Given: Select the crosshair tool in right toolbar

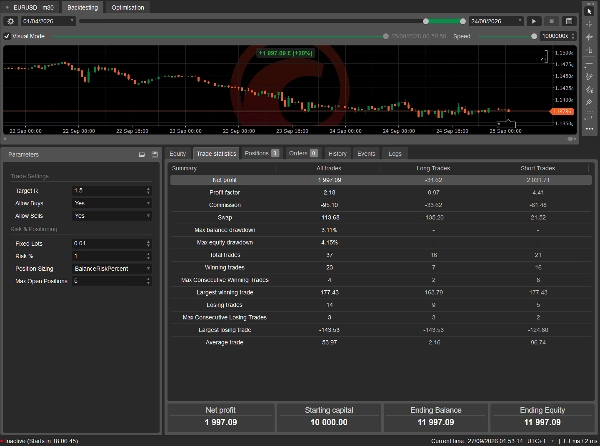Looking at the screenshot, I should [589, 24].
